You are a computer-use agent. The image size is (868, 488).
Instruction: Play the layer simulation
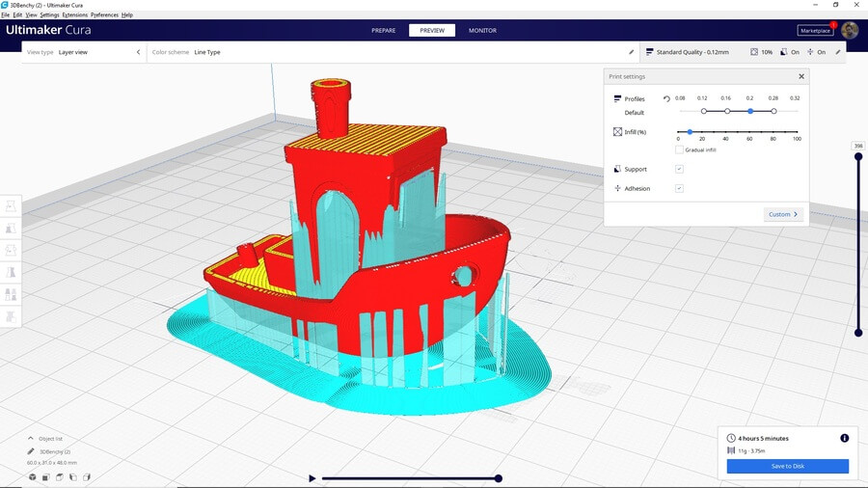(312, 478)
